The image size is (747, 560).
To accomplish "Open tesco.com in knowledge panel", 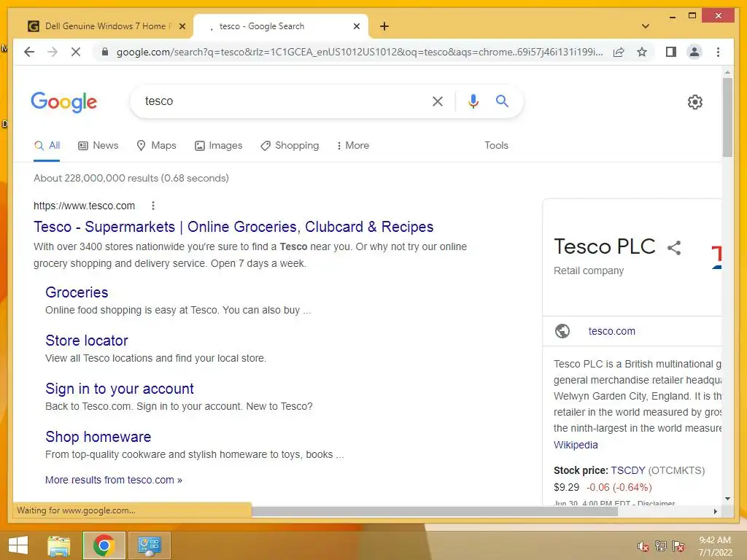I will point(612,331).
